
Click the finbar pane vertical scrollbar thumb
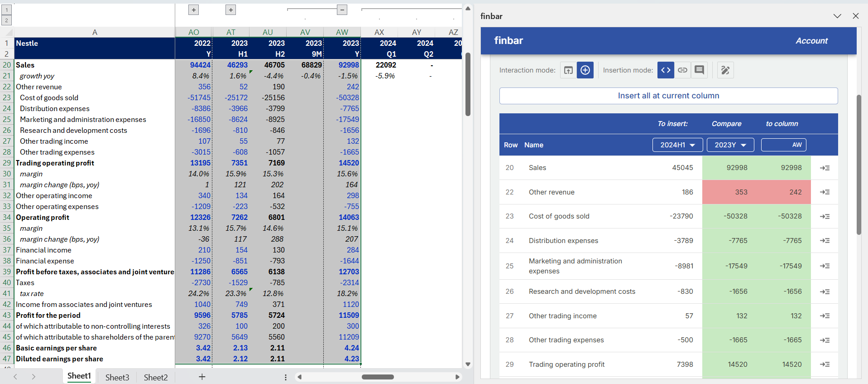(x=858, y=165)
